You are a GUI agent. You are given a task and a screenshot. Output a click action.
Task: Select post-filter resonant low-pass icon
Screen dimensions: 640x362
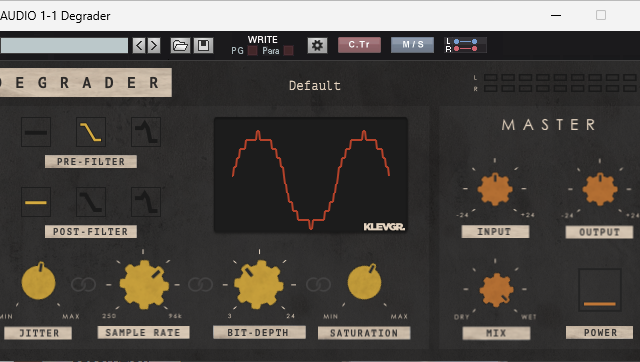pos(146,202)
